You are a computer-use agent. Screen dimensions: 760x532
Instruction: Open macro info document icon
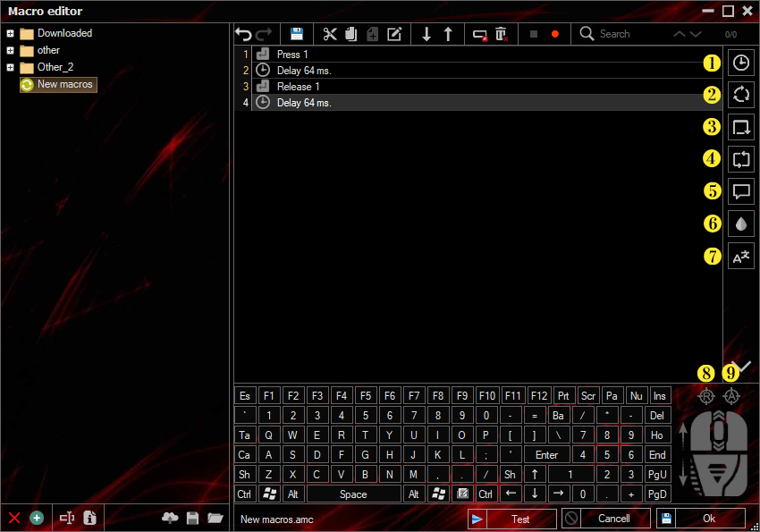click(x=89, y=518)
